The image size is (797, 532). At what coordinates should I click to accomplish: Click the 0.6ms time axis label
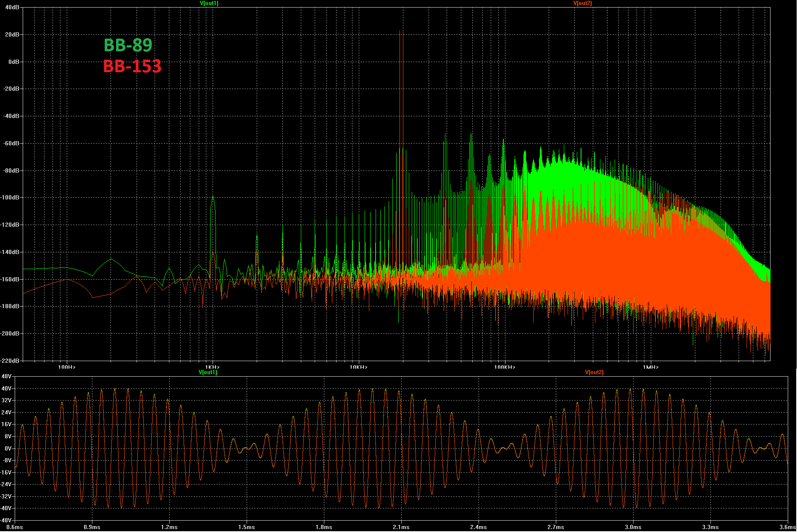pos(15,527)
